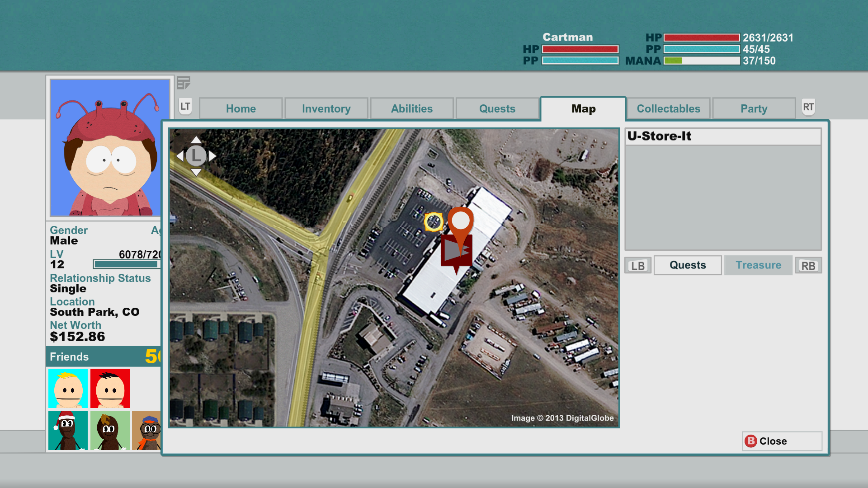Select the Santa-hat friend on teal background
This screenshot has height=488, width=868.
(68, 430)
